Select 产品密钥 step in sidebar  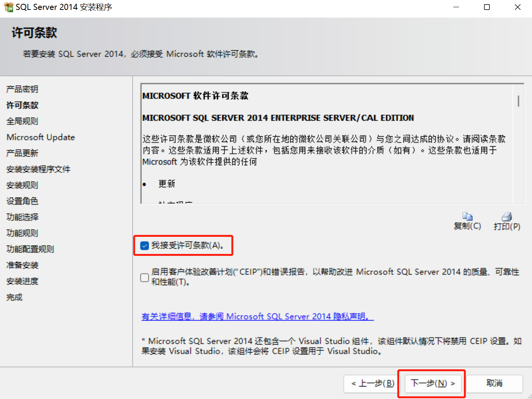click(x=22, y=89)
